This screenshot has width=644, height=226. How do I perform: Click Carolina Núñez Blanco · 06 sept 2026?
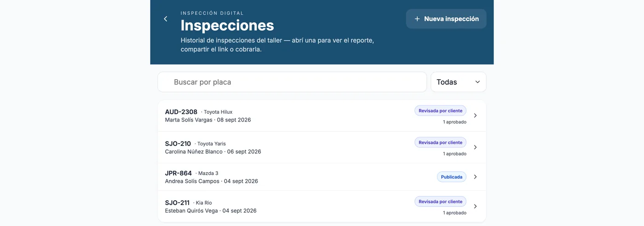[x=213, y=151]
